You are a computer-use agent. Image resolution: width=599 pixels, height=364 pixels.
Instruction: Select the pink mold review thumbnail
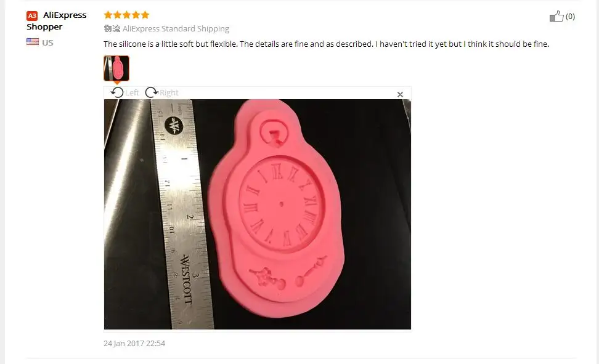click(116, 68)
